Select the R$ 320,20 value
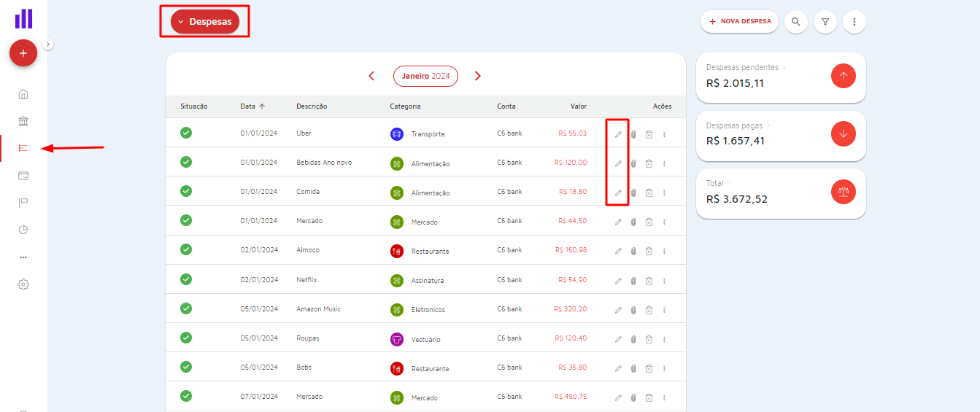The height and width of the screenshot is (412, 980). [571, 309]
